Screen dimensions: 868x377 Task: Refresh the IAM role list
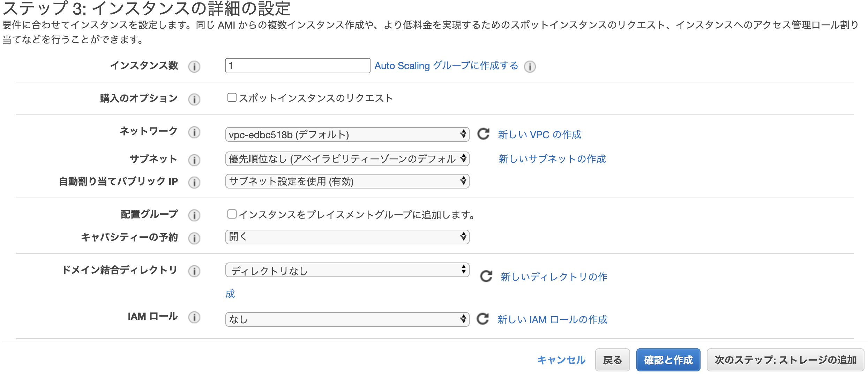(x=484, y=319)
